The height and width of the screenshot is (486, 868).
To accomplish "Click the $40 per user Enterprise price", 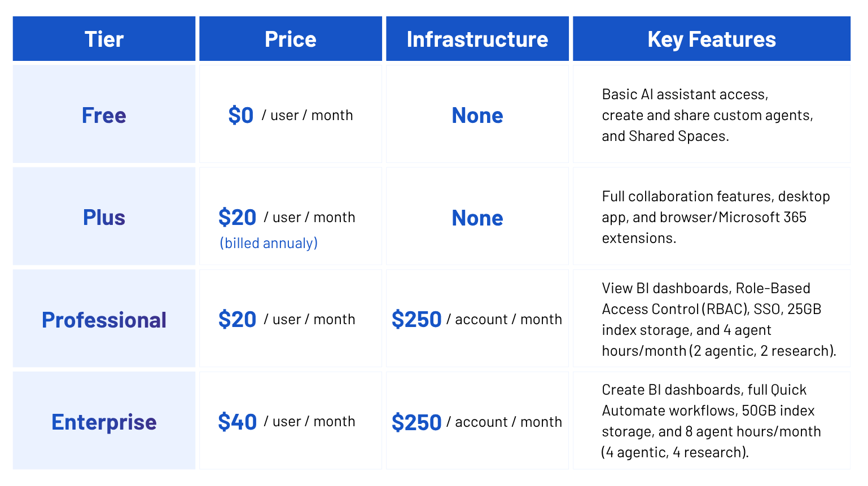I will (x=287, y=421).
